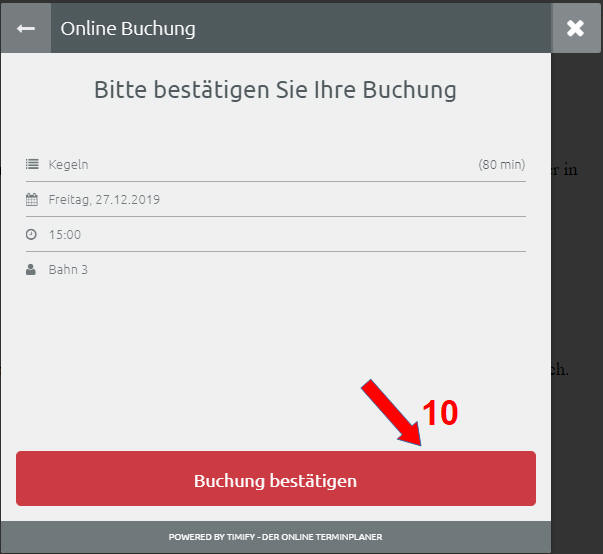This screenshot has height=554, width=603.
Task: Click the person icon beside Bahn 3
Action: (x=31, y=270)
